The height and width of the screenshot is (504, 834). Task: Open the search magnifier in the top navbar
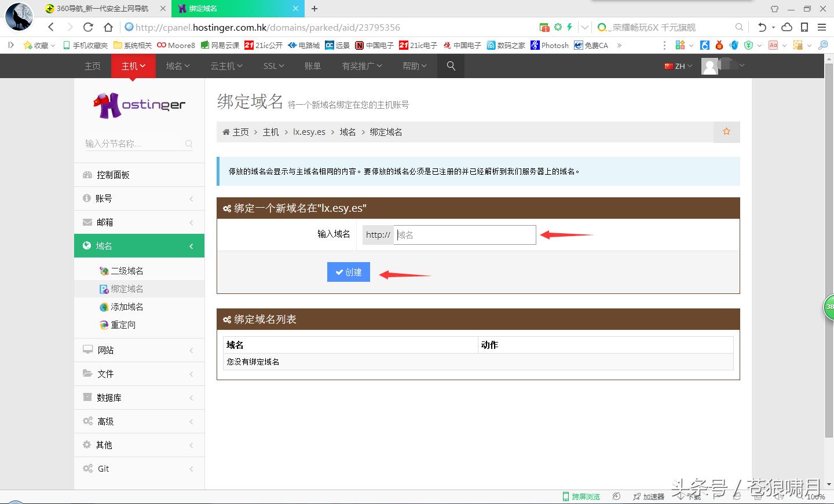451,65
